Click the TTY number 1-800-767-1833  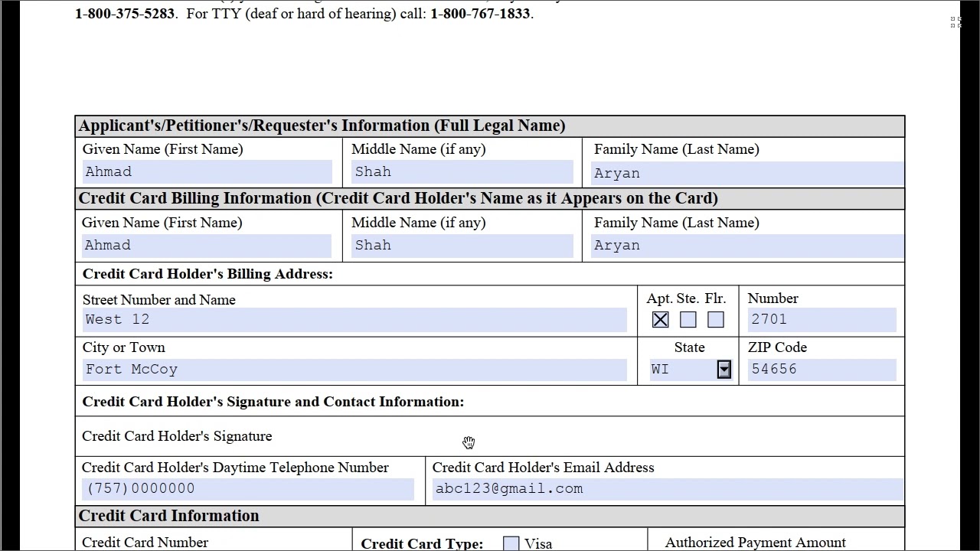click(x=480, y=13)
